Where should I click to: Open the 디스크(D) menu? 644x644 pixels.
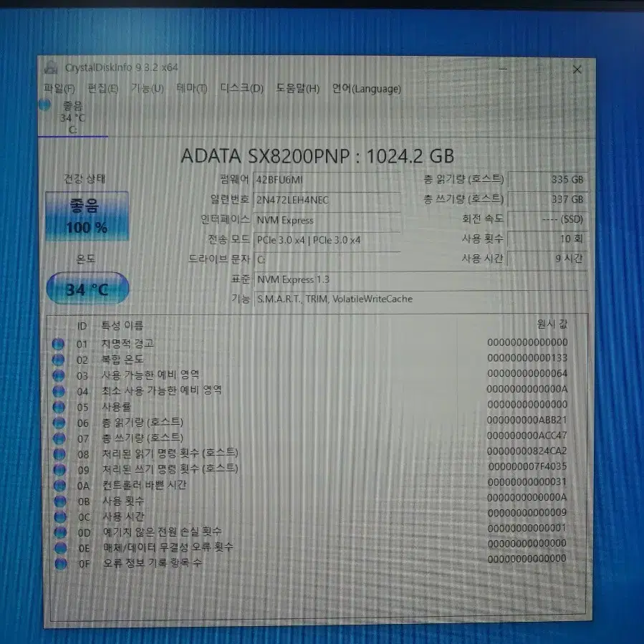coord(241,88)
